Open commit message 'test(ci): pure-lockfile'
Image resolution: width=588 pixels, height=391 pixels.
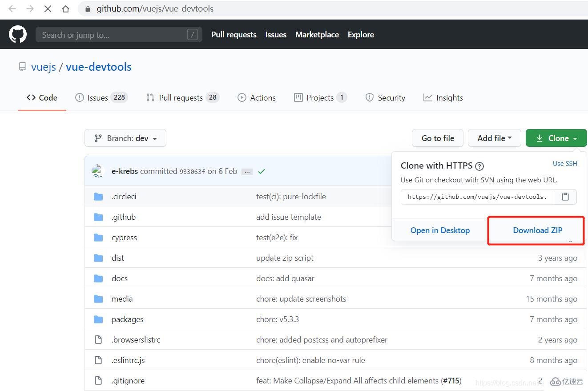(291, 197)
